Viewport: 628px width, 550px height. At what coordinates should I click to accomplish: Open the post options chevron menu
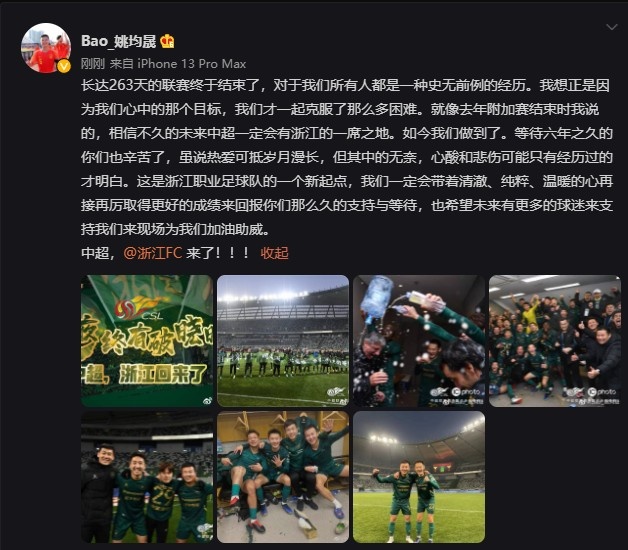[612, 27]
